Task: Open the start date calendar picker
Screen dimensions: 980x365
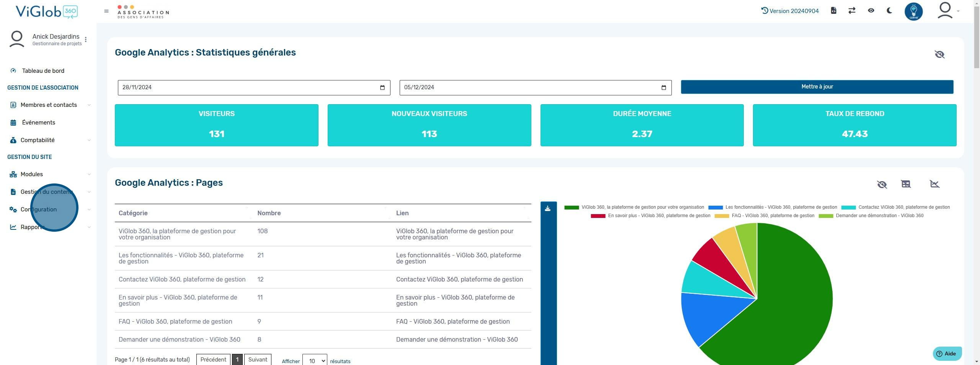Action: (382, 88)
